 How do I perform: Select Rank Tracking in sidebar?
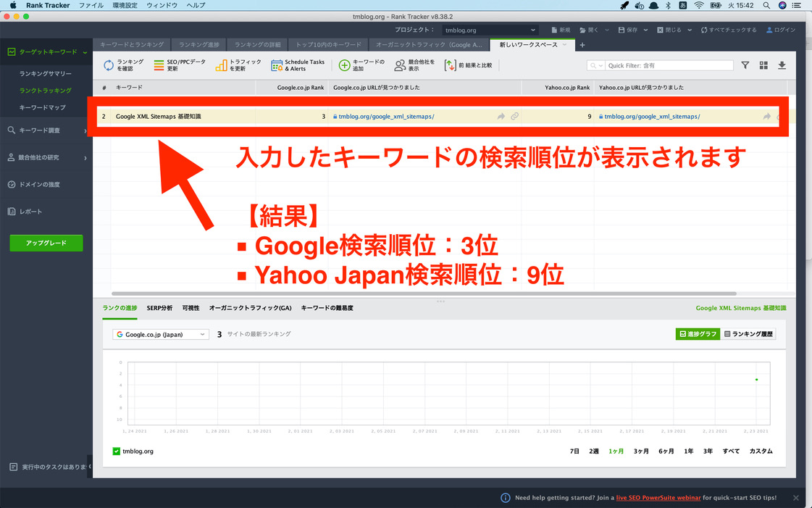[46, 91]
